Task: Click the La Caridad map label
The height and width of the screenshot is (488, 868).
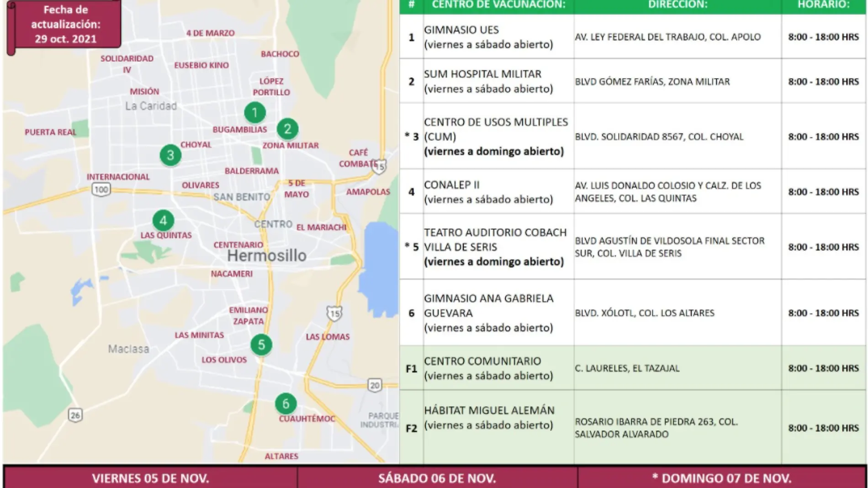Action: click(x=151, y=106)
